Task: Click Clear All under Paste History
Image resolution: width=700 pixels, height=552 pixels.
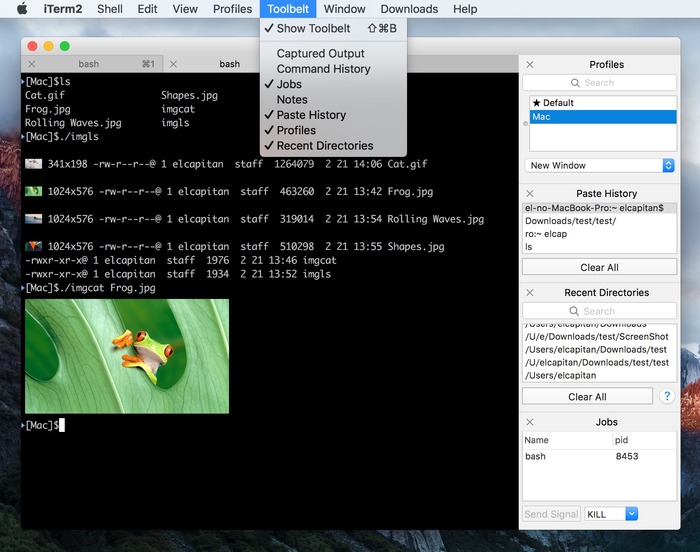Action: coord(600,267)
